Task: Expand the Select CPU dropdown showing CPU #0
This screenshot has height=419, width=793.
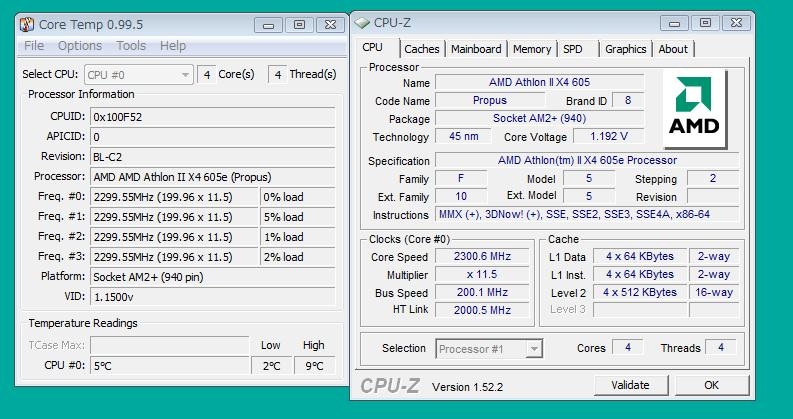Action: (x=139, y=75)
